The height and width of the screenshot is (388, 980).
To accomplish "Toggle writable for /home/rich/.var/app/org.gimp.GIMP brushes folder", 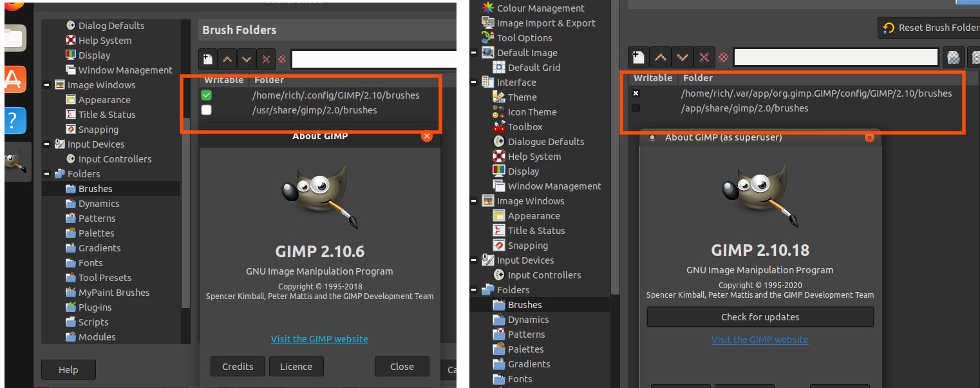I will click(636, 93).
